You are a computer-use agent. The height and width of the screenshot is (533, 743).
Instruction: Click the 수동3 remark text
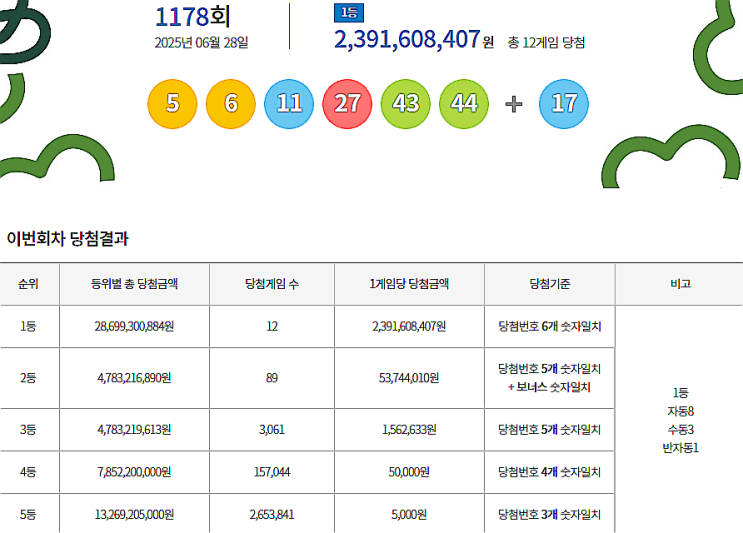[x=680, y=430]
